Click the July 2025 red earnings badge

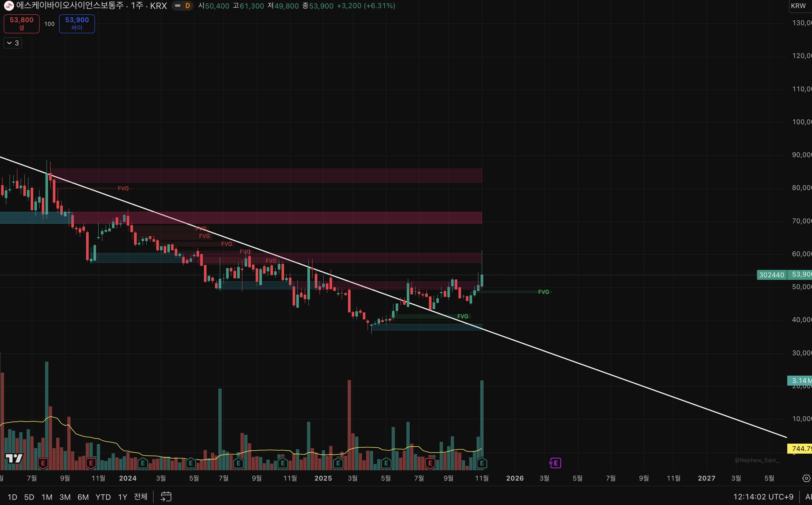(430, 463)
